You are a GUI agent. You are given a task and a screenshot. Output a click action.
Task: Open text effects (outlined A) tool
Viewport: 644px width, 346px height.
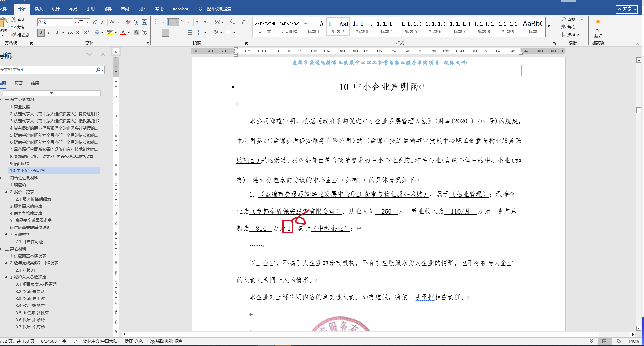tap(97, 32)
